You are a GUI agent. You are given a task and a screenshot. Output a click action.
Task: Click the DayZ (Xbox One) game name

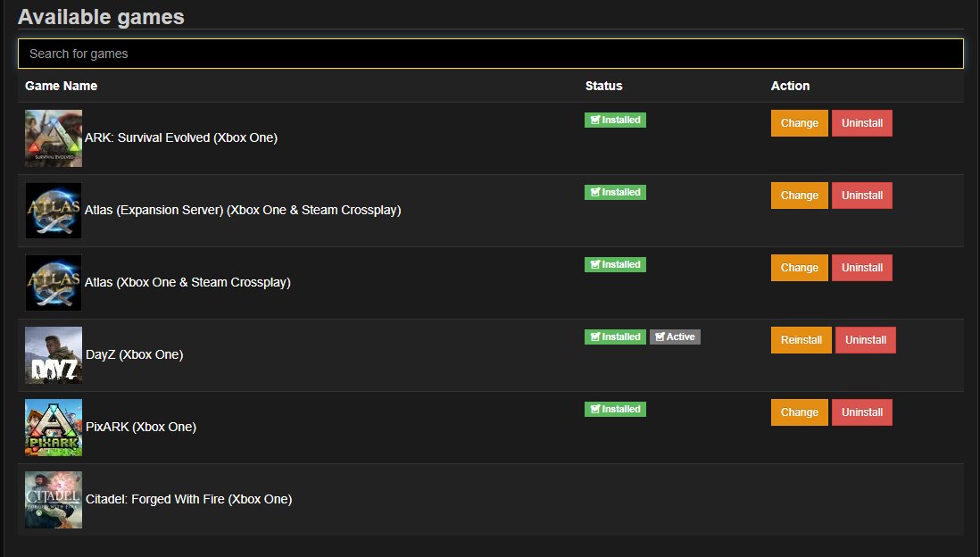[135, 354]
